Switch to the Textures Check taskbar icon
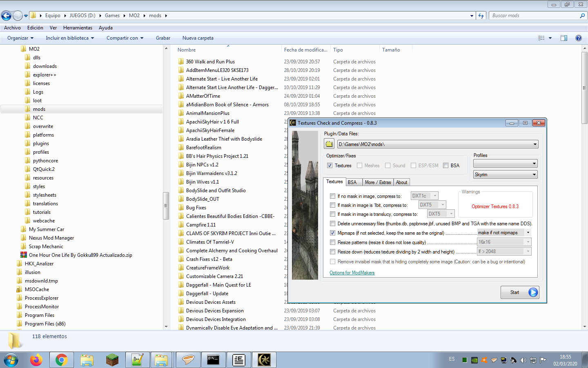 (x=264, y=360)
